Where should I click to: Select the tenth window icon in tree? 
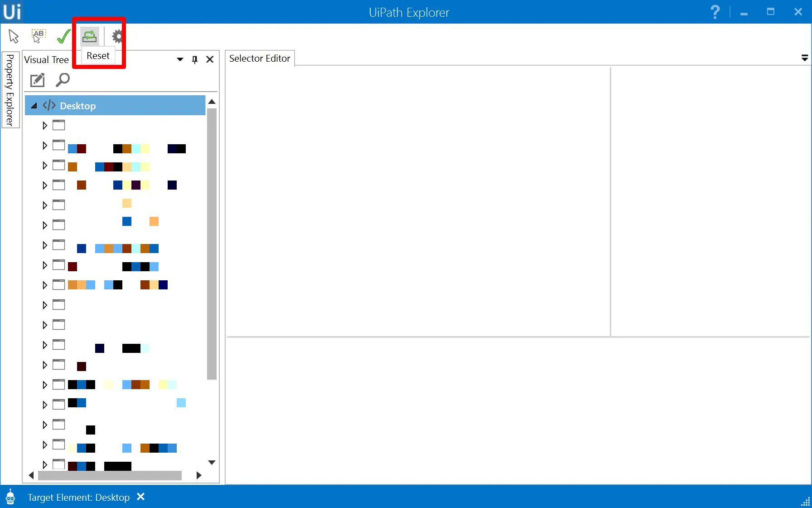59,305
